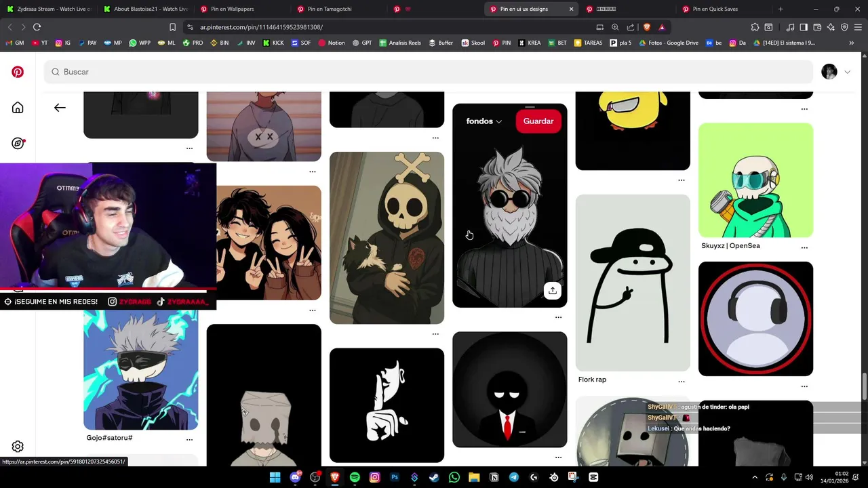Open the KICK bookmark
This screenshot has height=488, width=868.
coord(273,43)
